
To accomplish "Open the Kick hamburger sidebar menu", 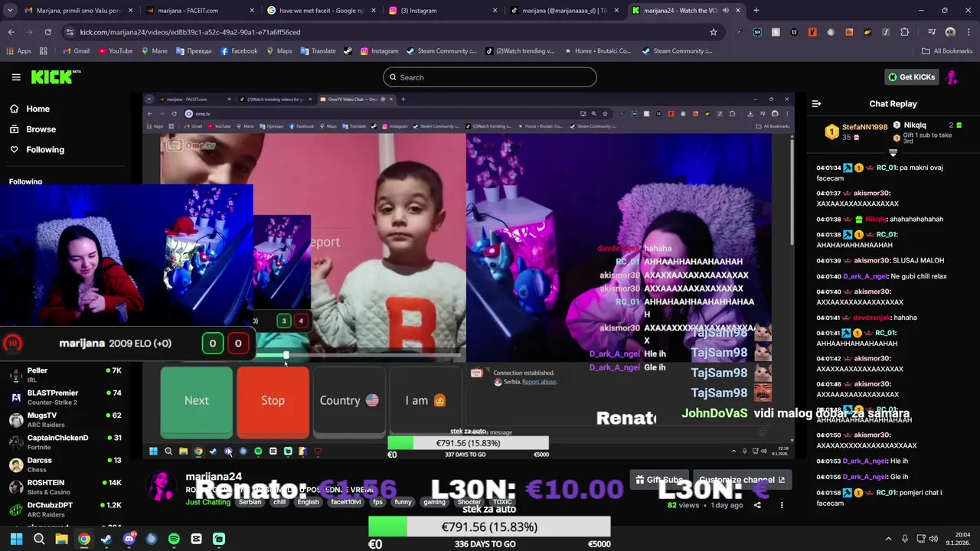I will pos(16,77).
